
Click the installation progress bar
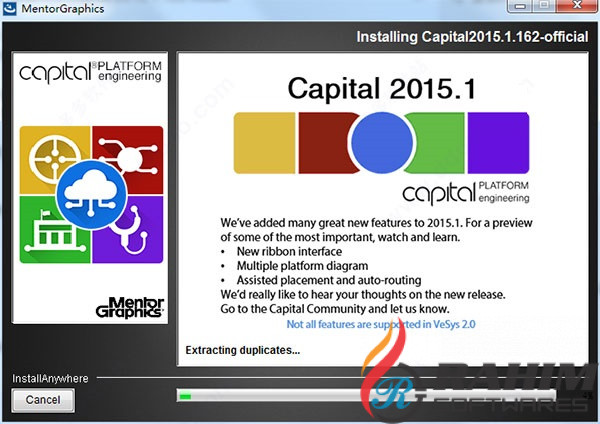[x=366, y=396]
